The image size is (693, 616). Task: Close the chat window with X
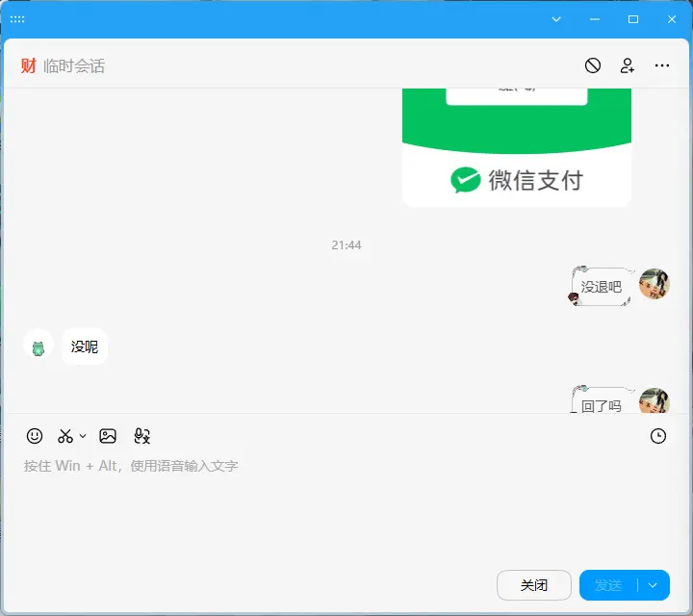pyautogui.click(x=672, y=19)
